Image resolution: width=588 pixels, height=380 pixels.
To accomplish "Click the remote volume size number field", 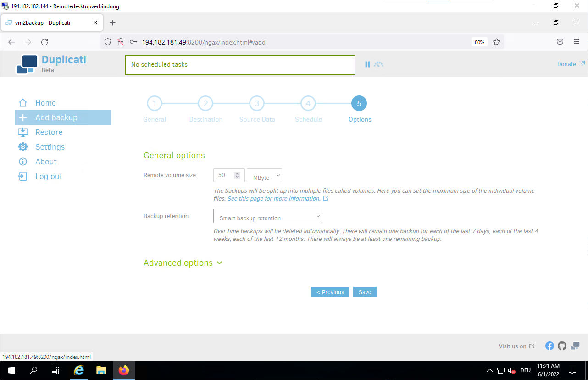I will coord(228,175).
